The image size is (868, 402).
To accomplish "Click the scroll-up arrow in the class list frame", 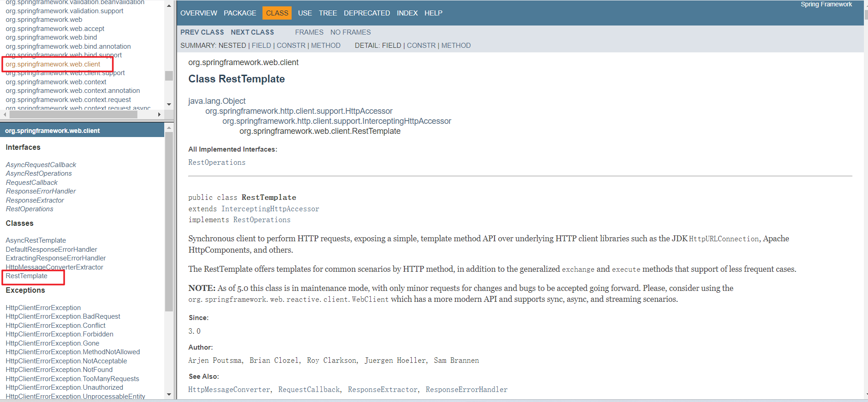I will (x=169, y=128).
